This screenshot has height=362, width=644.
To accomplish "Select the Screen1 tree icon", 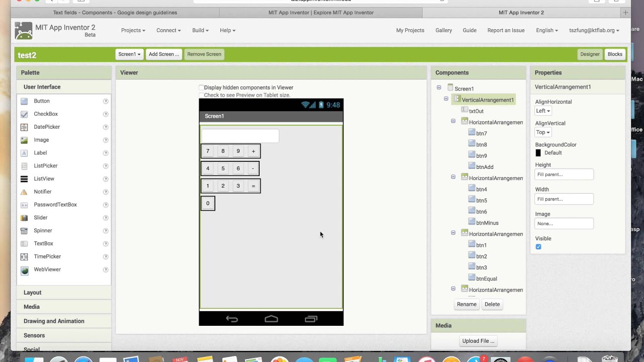I will pyautogui.click(x=450, y=88).
